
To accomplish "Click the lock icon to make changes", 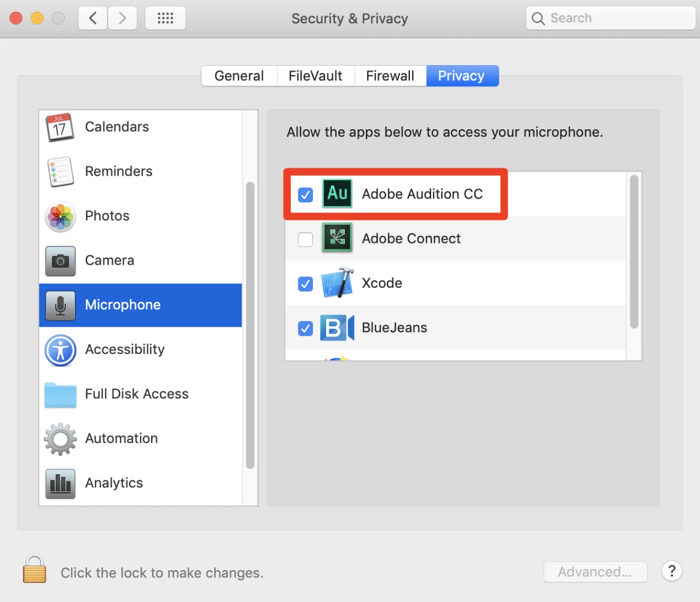I will pyautogui.click(x=35, y=569).
